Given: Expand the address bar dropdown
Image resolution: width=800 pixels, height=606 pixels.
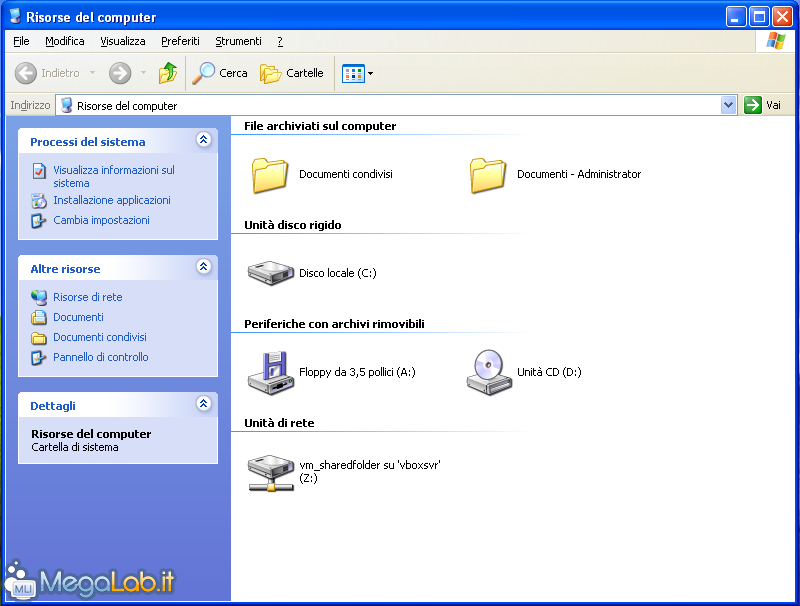Looking at the screenshot, I should [x=729, y=106].
